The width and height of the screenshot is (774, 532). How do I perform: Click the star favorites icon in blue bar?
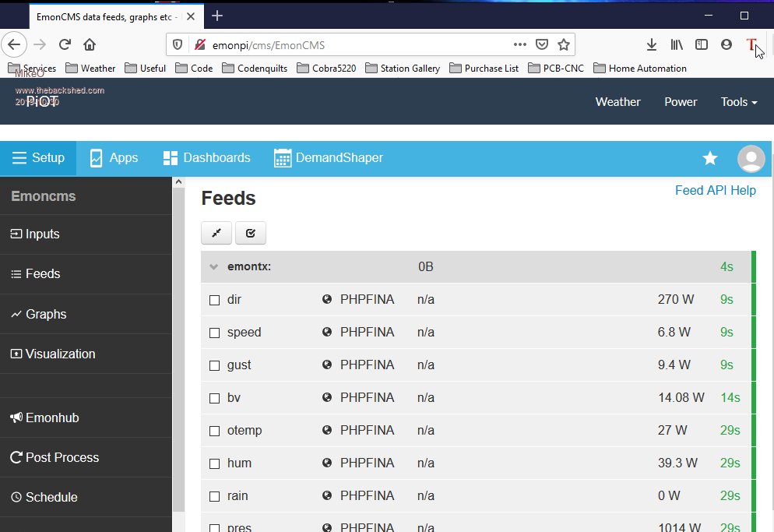[x=710, y=158]
